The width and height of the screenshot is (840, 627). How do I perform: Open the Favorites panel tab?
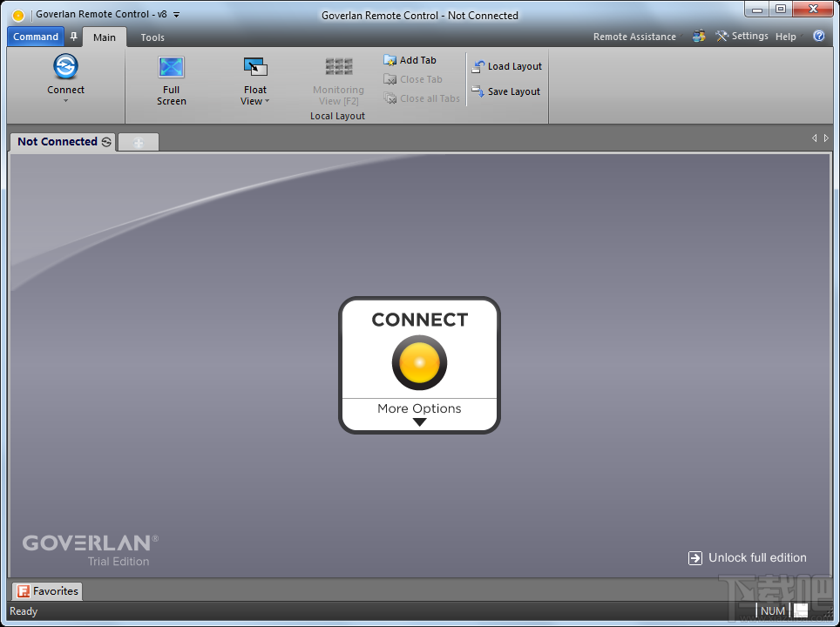pyautogui.click(x=47, y=591)
